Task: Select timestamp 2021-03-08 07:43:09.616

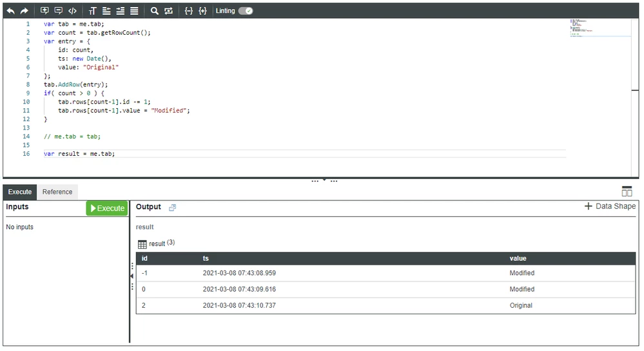Action: coord(239,289)
